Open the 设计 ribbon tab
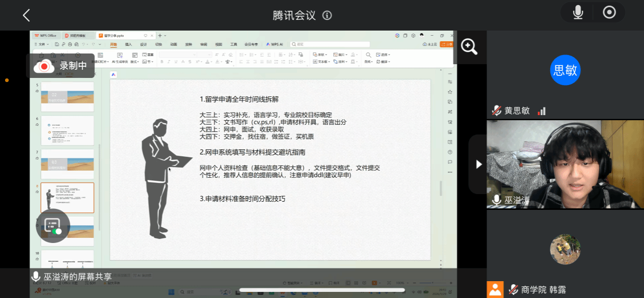The image size is (644, 298). (143, 44)
